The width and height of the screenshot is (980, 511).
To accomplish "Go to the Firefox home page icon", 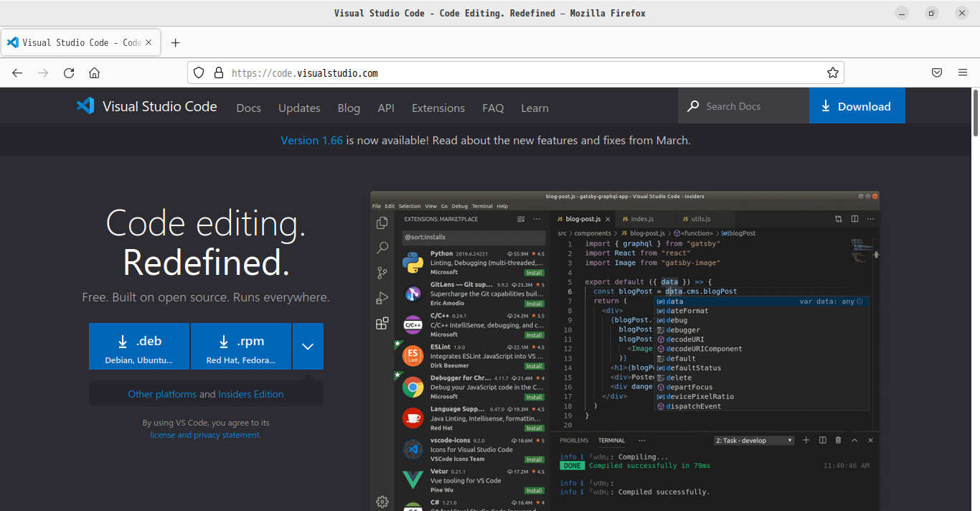I will 94,72.
